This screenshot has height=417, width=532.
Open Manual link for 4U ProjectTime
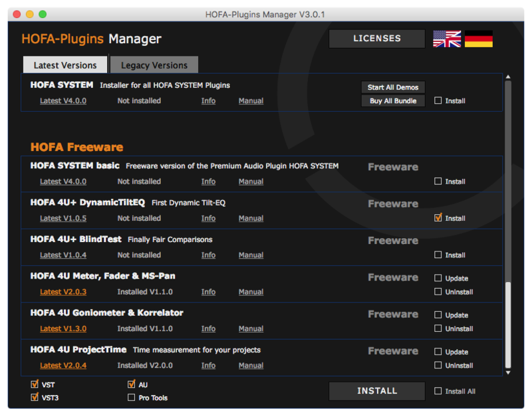251,365
